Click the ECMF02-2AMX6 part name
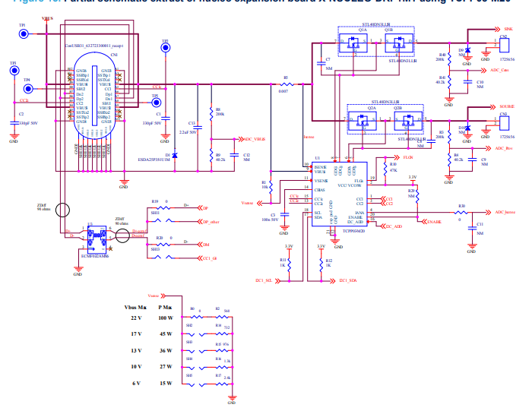The height and width of the screenshot is (414, 532). point(95,256)
